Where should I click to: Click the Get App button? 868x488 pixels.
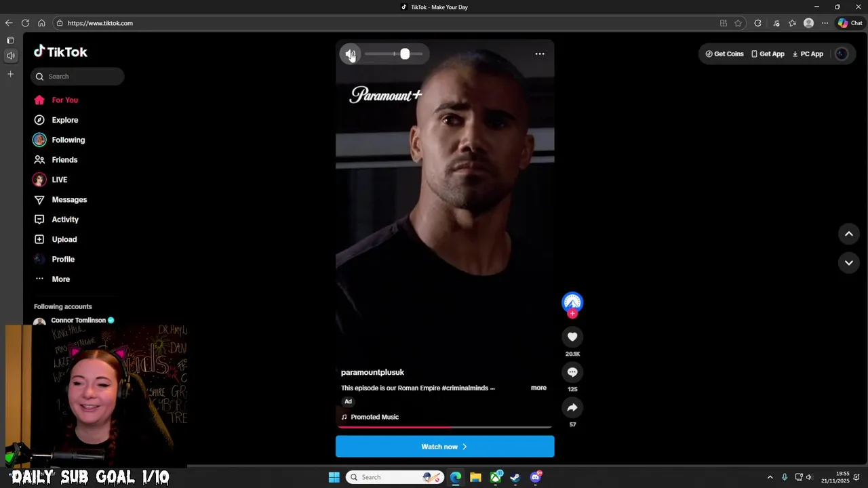(x=768, y=54)
